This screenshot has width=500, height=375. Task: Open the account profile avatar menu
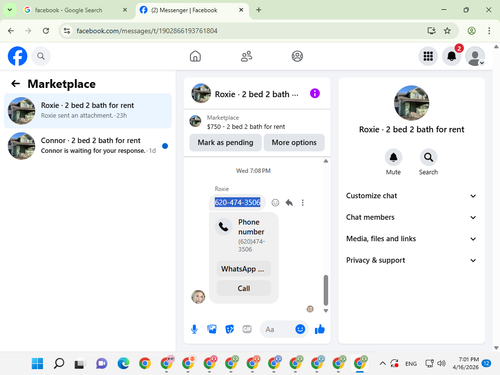(475, 56)
